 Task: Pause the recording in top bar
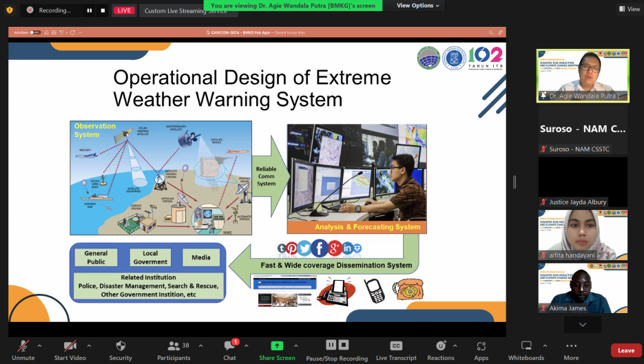pos(89,11)
